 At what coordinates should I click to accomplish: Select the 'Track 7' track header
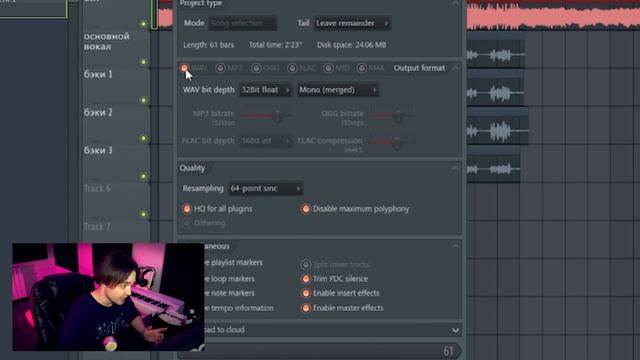coord(116,231)
